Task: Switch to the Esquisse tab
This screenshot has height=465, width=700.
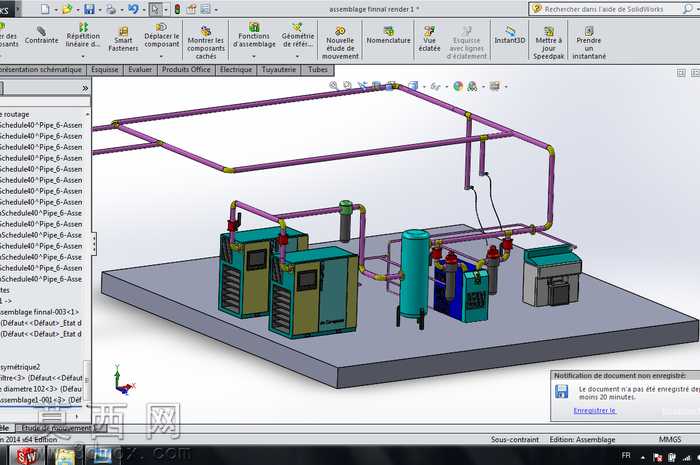Action: coord(105,70)
